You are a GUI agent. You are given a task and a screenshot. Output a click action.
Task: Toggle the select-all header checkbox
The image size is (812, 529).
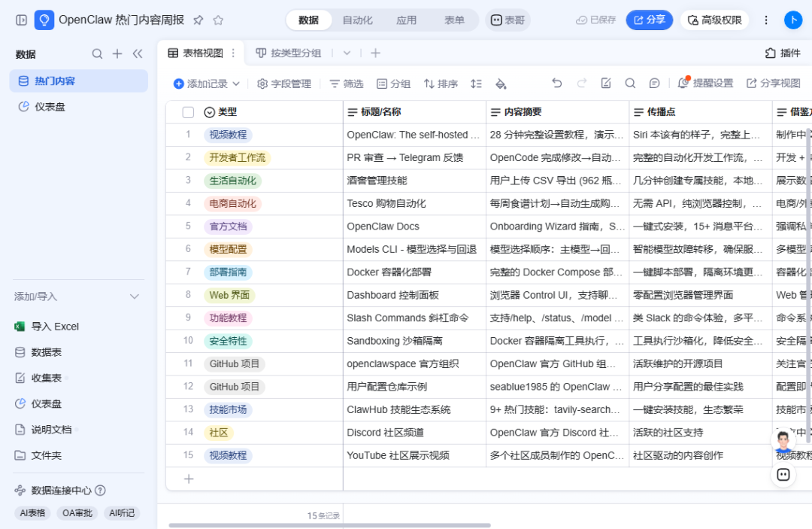click(188, 112)
